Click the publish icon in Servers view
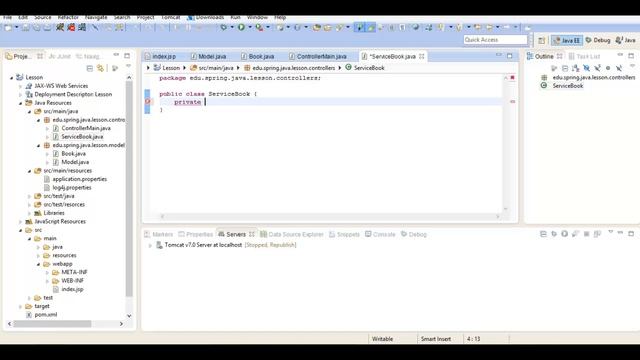The height and width of the screenshot is (360, 640). (597, 234)
